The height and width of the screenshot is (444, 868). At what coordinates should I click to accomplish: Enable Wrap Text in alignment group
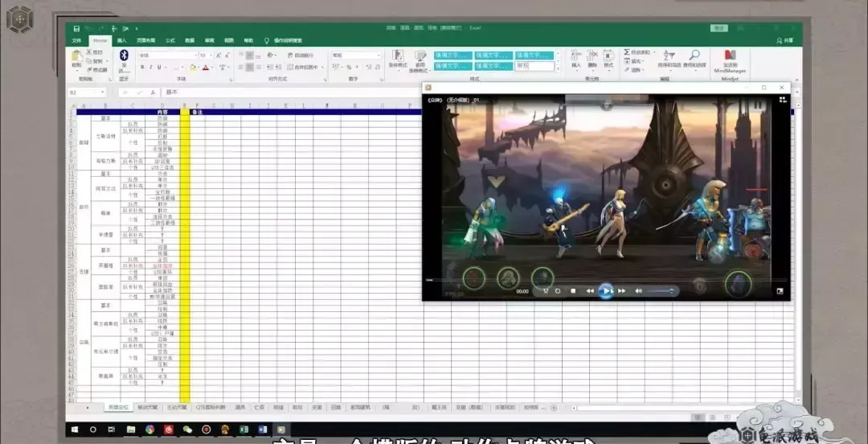coord(301,55)
